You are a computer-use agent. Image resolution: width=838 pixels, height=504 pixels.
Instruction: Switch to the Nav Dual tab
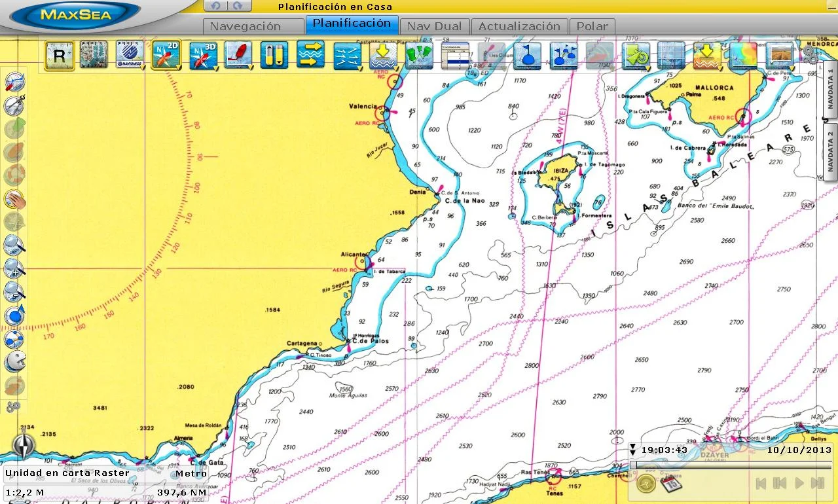[434, 26]
